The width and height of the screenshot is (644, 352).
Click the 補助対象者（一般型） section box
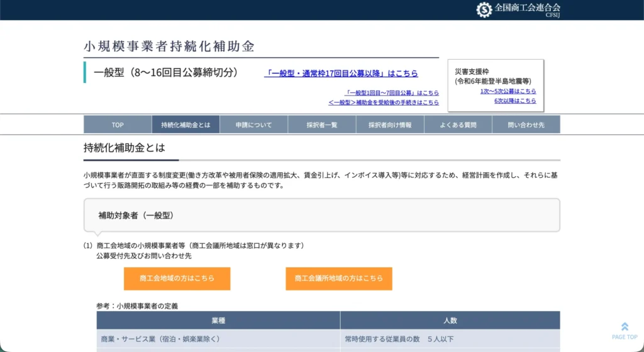click(321, 216)
